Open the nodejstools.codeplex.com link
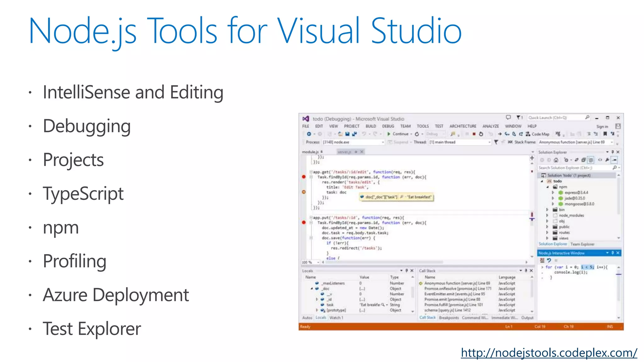644x362 pixels. click(549, 353)
